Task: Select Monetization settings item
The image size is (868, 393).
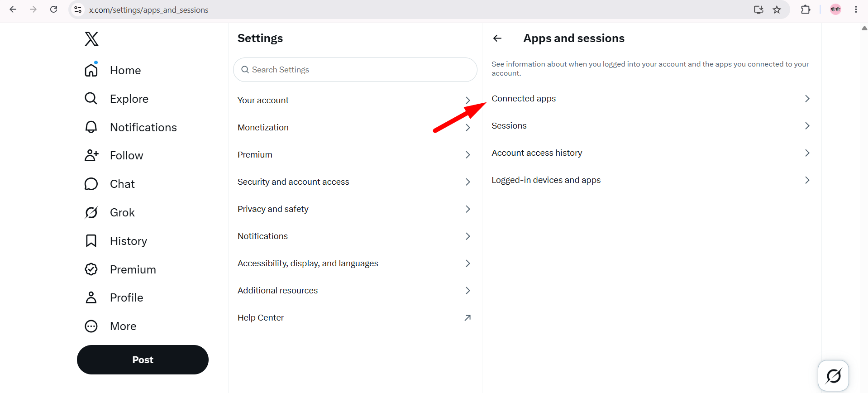Action: point(355,128)
